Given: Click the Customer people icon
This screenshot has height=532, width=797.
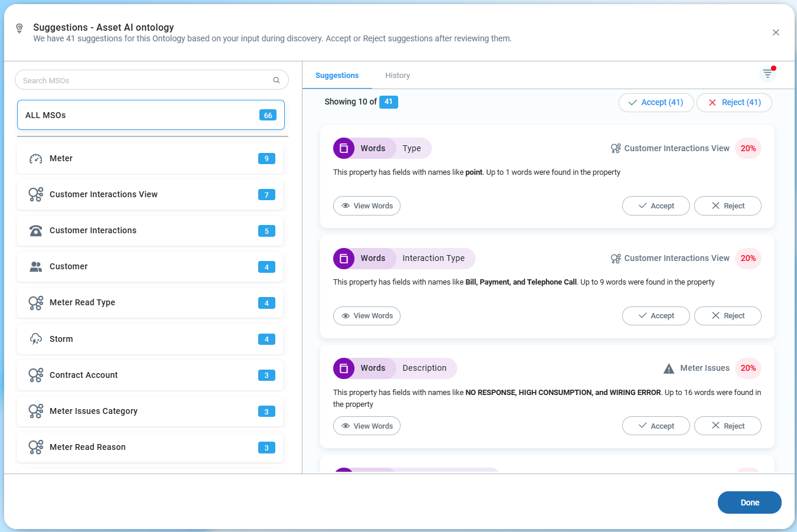Looking at the screenshot, I should click(x=36, y=267).
